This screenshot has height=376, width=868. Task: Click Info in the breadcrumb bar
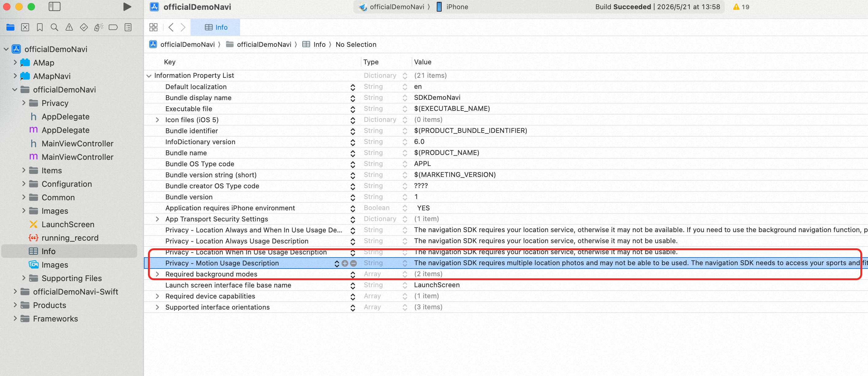click(314, 44)
